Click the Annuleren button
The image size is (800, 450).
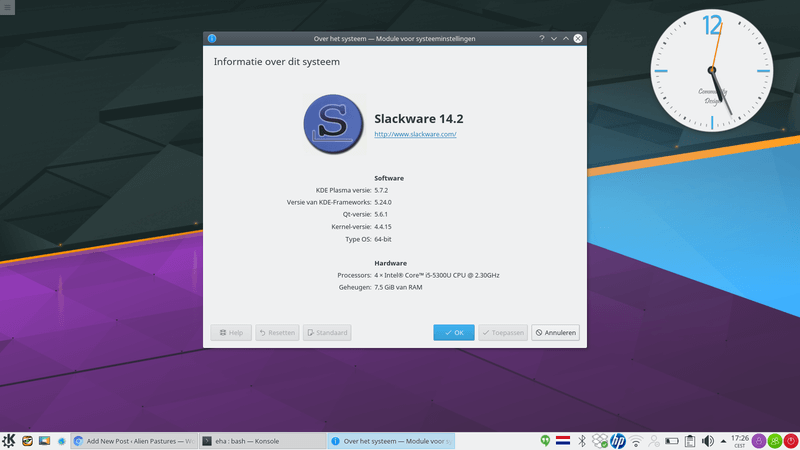pyautogui.click(x=556, y=332)
